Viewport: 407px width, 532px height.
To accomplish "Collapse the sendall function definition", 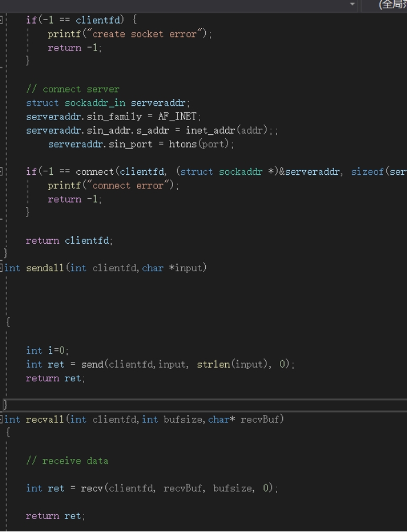I will click(x=2, y=268).
